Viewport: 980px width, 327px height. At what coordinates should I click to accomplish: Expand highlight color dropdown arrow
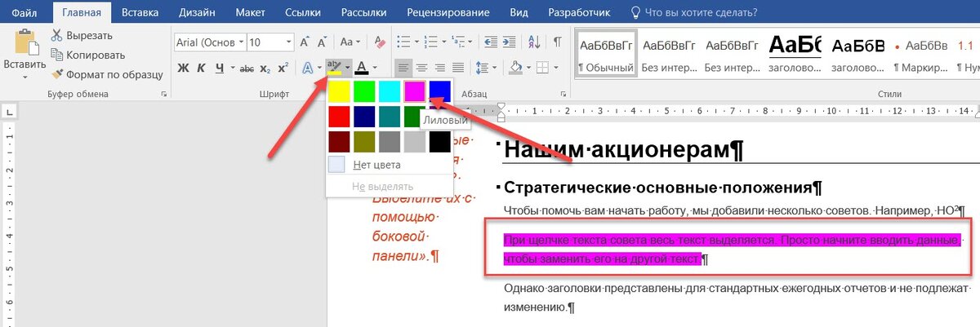tap(347, 68)
